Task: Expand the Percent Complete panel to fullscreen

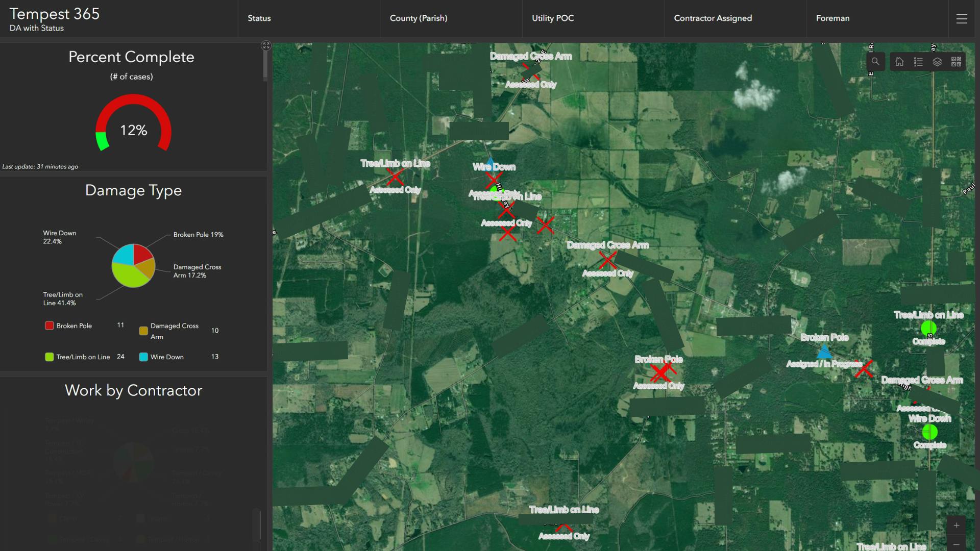Action: click(x=266, y=45)
